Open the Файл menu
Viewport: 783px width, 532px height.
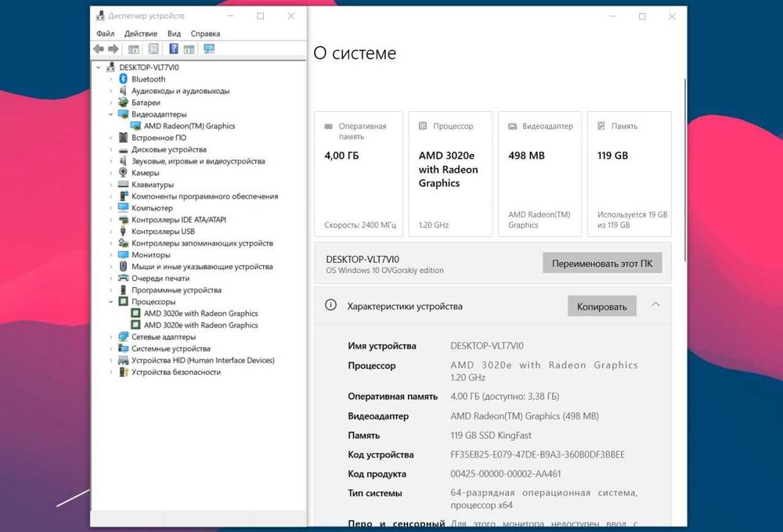(x=106, y=34)
